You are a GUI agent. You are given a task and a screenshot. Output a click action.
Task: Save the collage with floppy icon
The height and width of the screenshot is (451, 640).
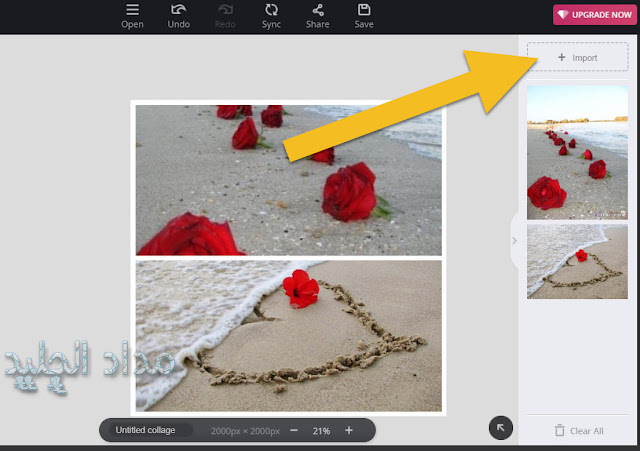coord(364,10)
